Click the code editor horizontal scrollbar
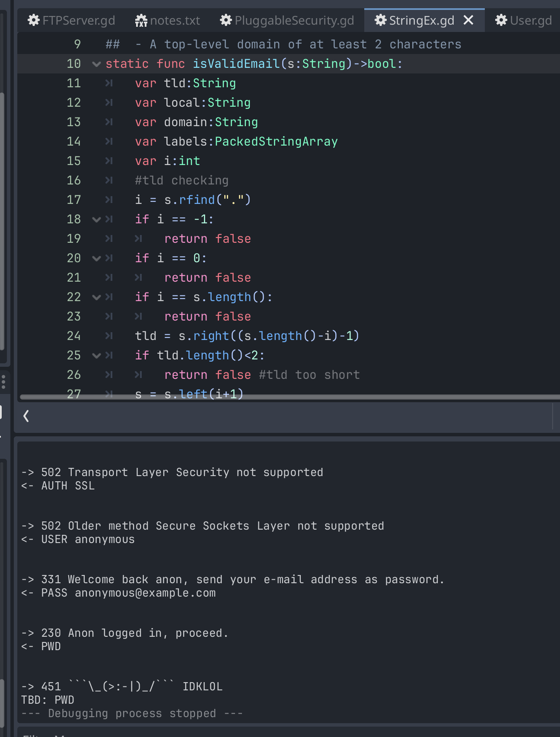Image resolution: width=560 pixels, height=737 pixels. click(x=290, y=397)
